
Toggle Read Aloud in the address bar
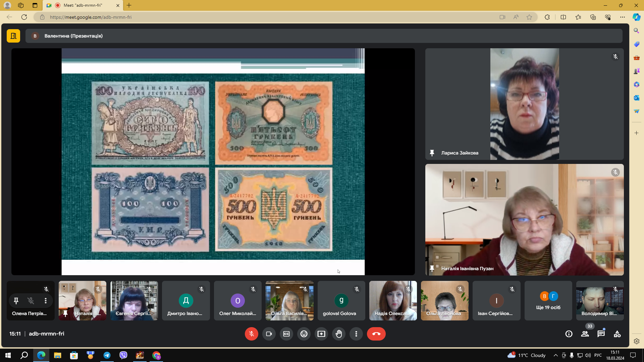[x=516, y=17]
